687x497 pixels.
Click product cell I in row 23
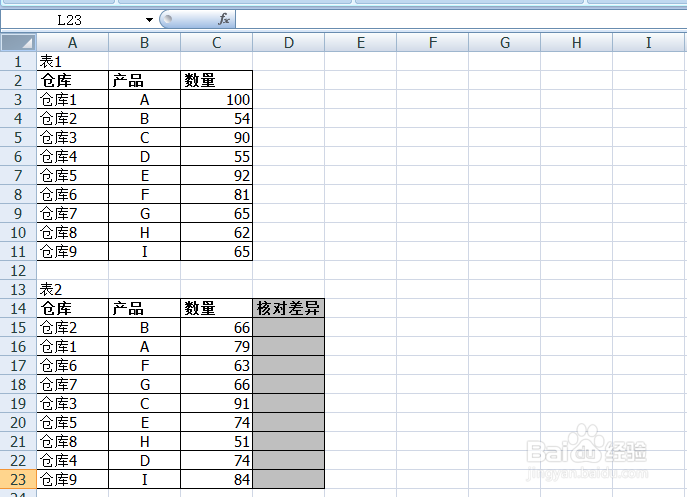click(x=144, y=479)
